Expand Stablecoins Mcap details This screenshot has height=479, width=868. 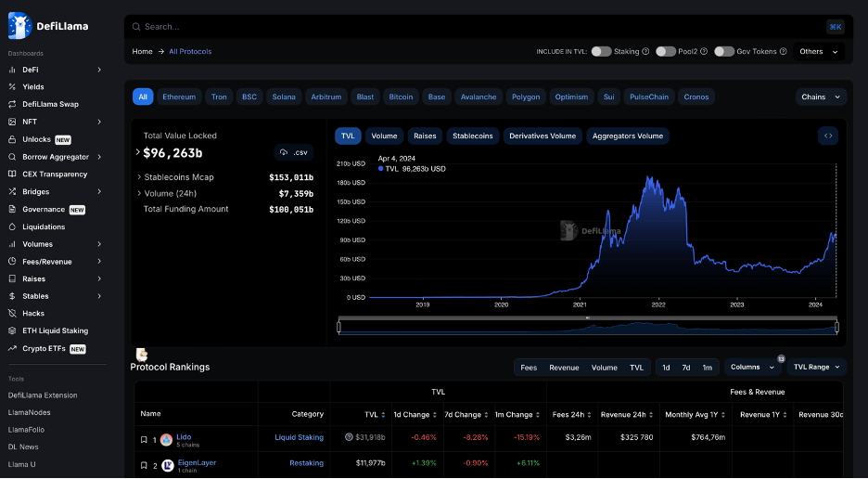(x=139, y=177)
